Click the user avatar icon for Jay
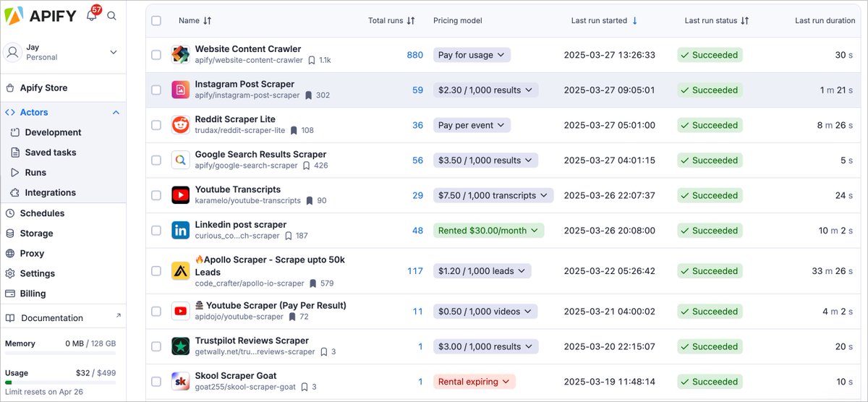 [13, 52]
